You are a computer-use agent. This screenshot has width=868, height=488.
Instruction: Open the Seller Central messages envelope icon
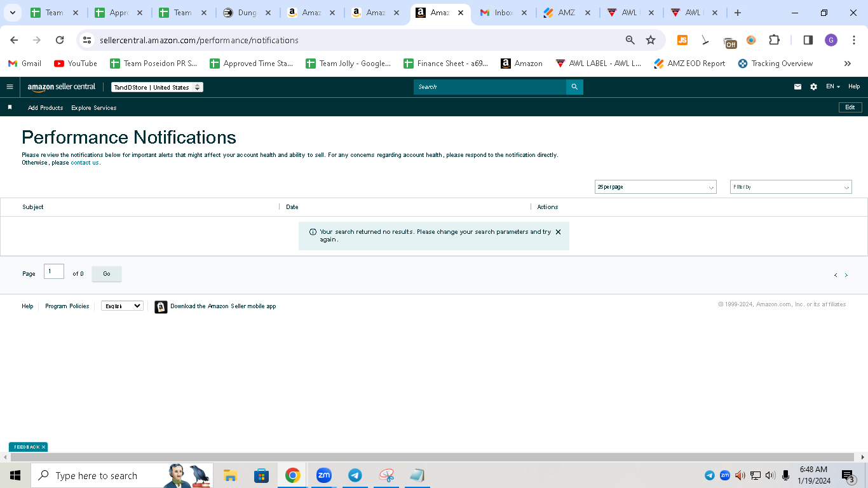pyautogui.click(x=797, y=87)
